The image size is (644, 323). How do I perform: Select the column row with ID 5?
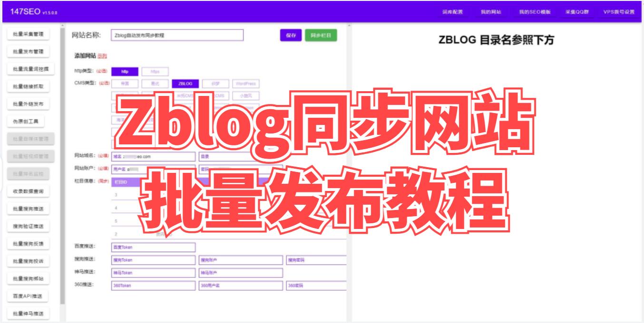229,221
